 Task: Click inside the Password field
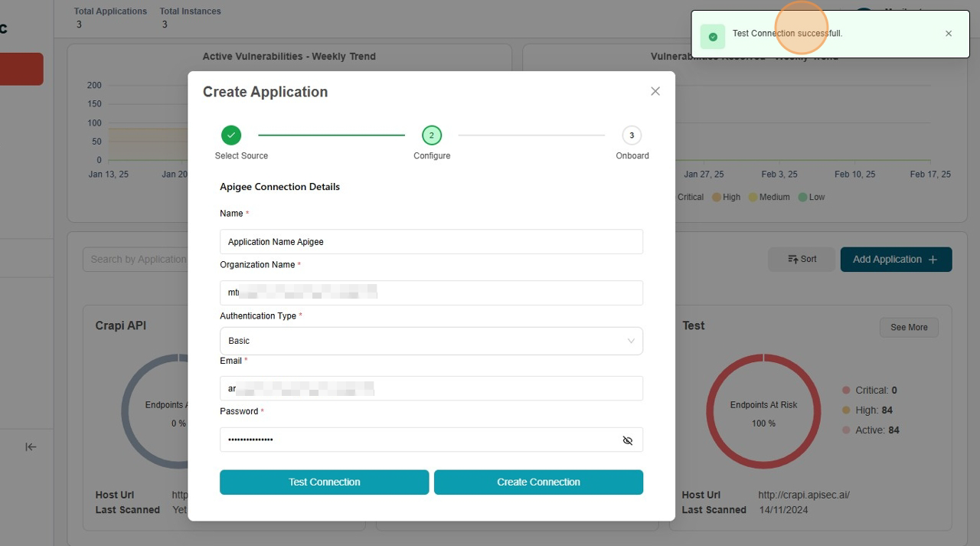[417, 440]
